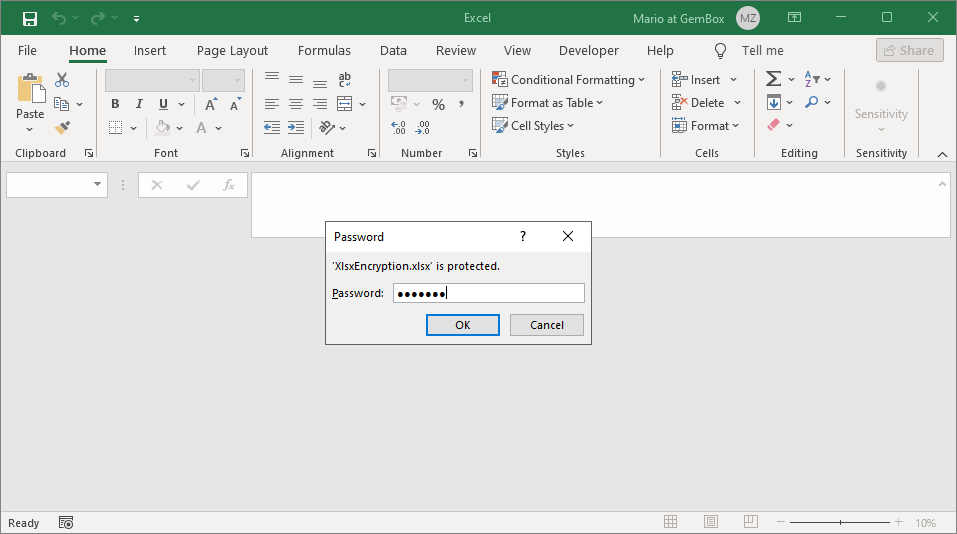
Task: Click the AutoSum sigma icon
Action: point(773,79)
